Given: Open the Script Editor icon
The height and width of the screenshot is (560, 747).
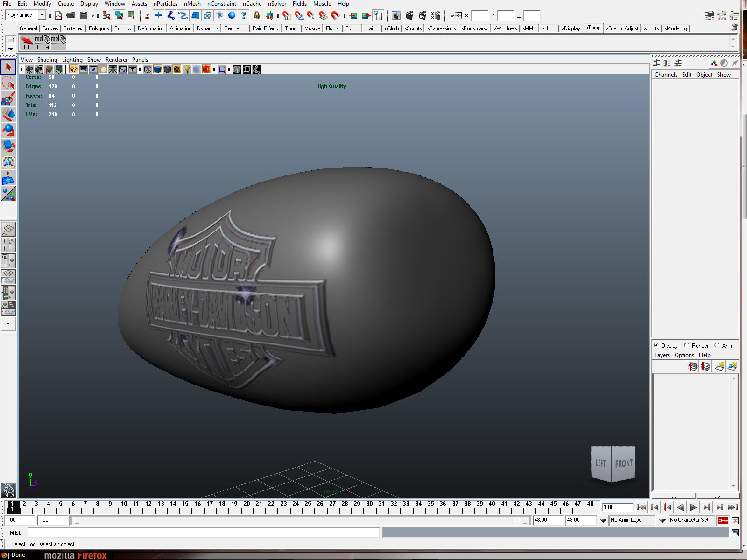Looking at the screenshot, I should [735, 533].
